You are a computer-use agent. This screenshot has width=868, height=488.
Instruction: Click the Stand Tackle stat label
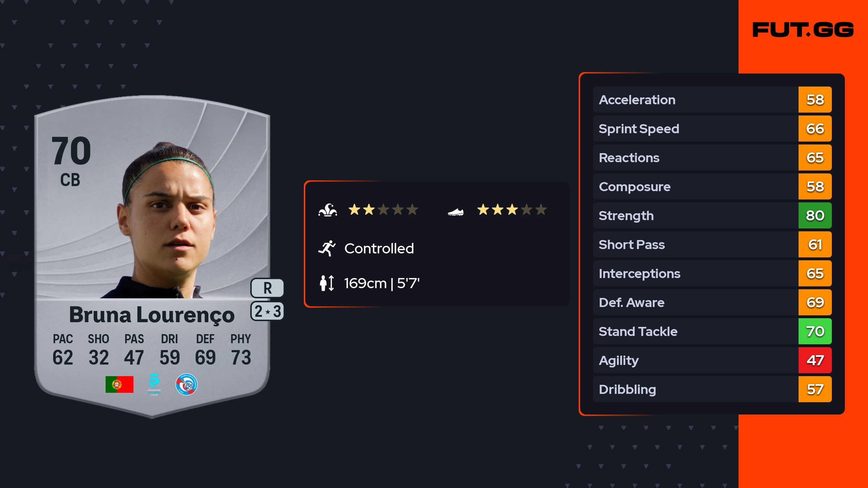(x=638, y=332)
